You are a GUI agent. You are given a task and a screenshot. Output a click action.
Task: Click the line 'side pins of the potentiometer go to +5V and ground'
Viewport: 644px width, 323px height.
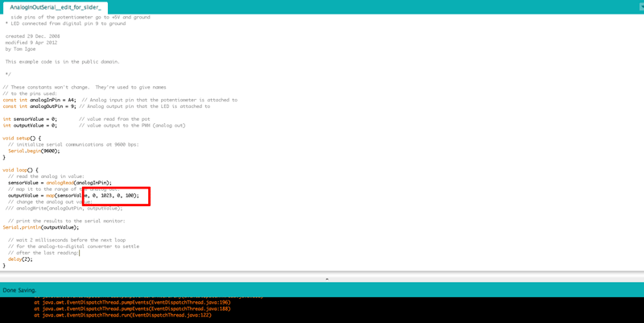tap(80, 17)
